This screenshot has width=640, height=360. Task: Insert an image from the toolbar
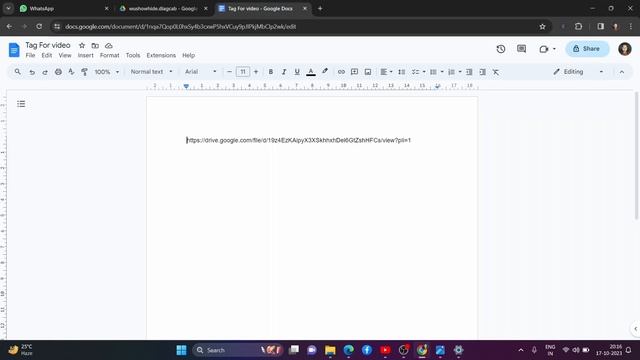coord(368,72)
